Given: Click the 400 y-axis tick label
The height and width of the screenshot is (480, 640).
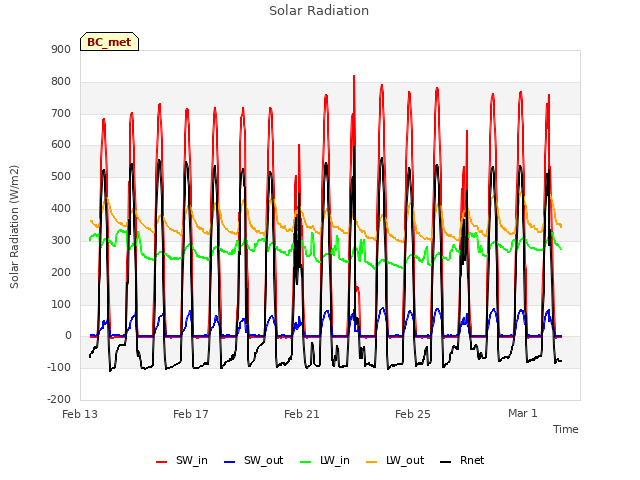Looking at the screenshot, I should pyautogui.click(x=61, y=208).
